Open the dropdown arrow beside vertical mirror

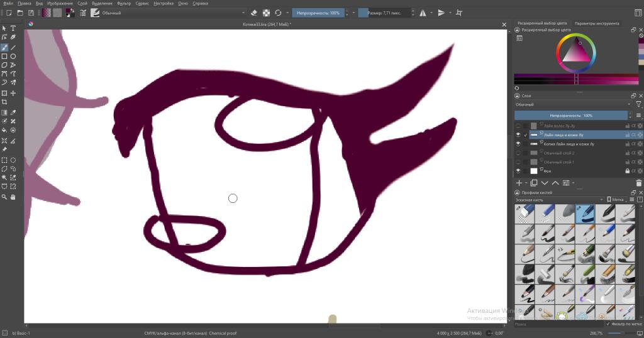450,13
